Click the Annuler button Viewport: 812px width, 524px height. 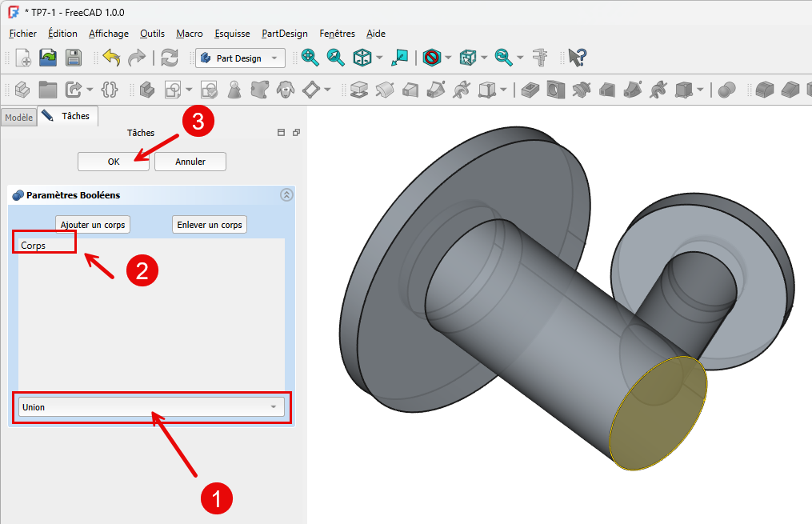[190, 162]
